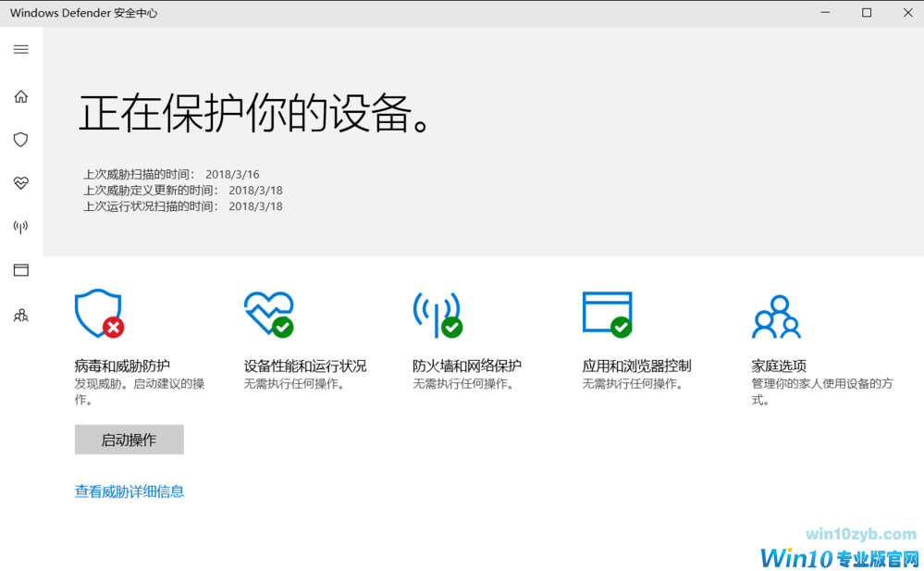Click the shield icon with red X badge
Image resolution: width=924 pixels, height=571 pixels.
[x=98, y=313]
